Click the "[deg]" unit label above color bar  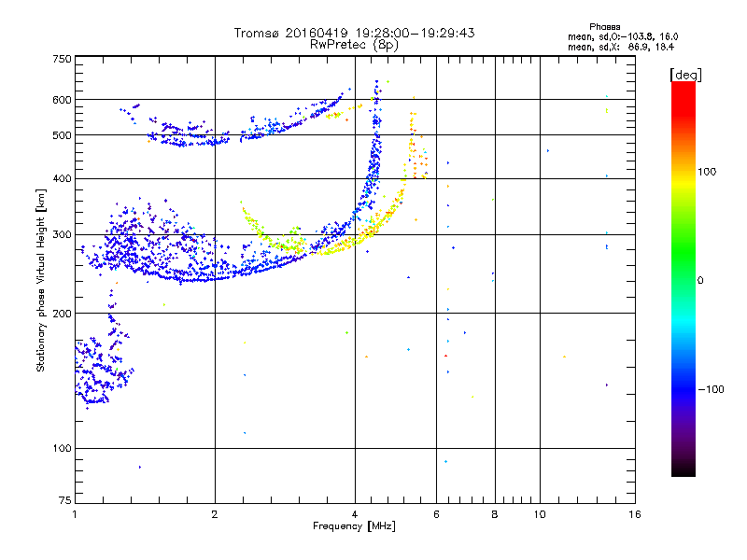pyautogui.click(x=685, y=75)
